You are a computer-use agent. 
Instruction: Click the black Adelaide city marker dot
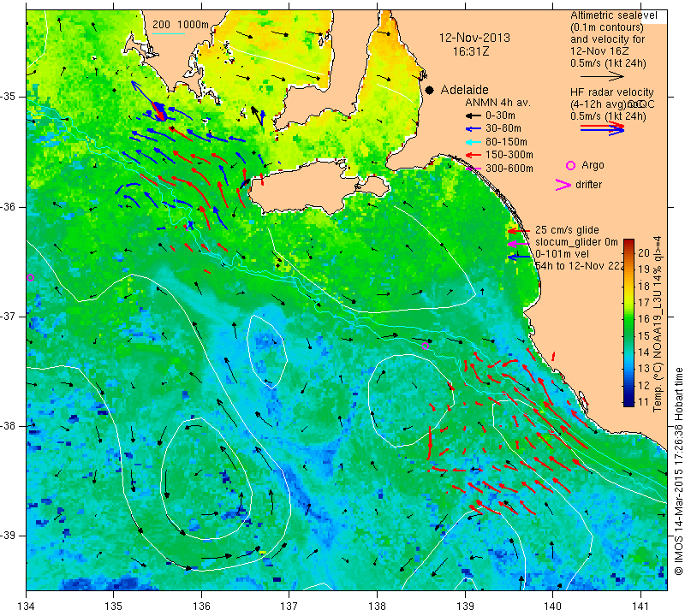tap(430, 90)
